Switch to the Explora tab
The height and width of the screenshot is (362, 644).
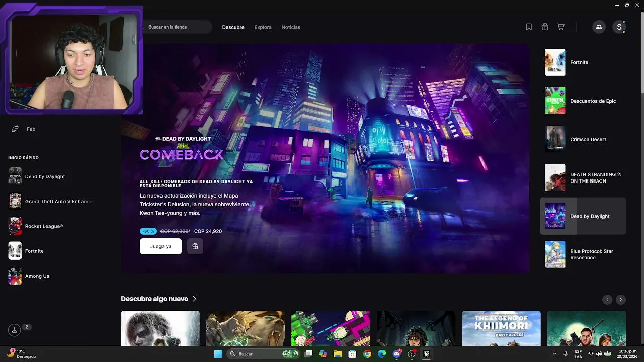pos(263,27)
